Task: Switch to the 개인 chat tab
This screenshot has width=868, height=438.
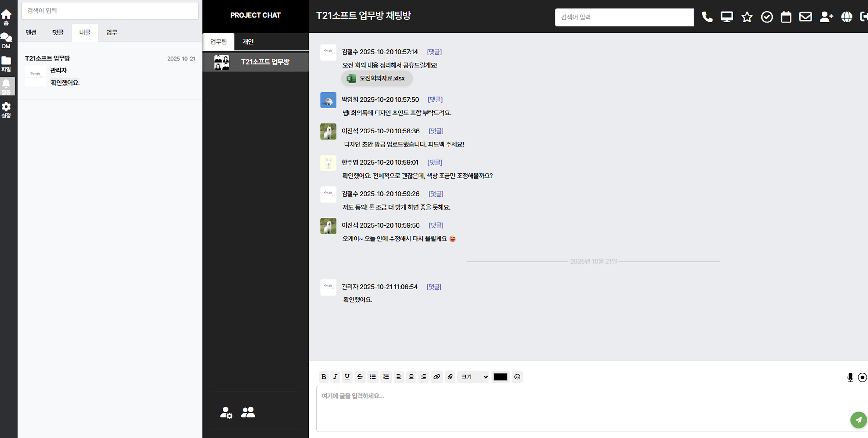Action: [x=248, y=42]
